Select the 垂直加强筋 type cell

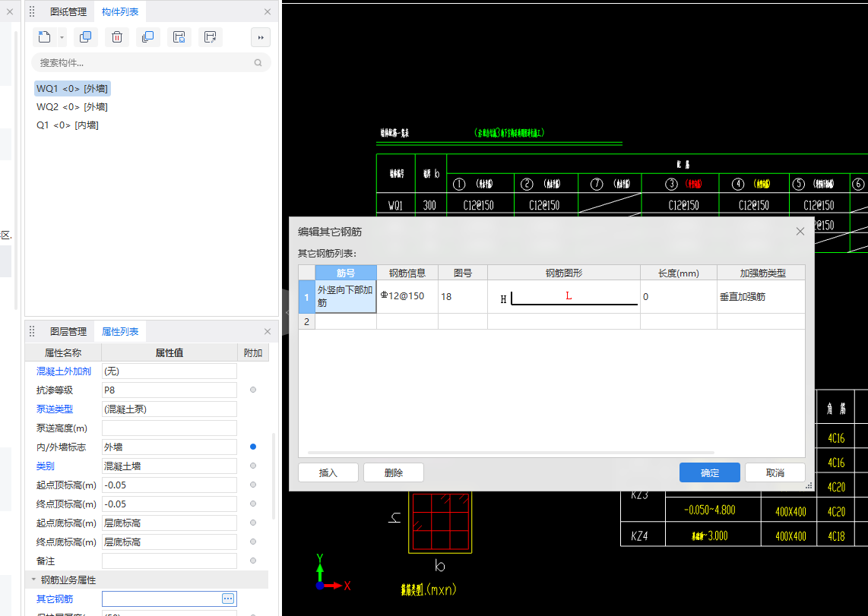click(761, 296)
